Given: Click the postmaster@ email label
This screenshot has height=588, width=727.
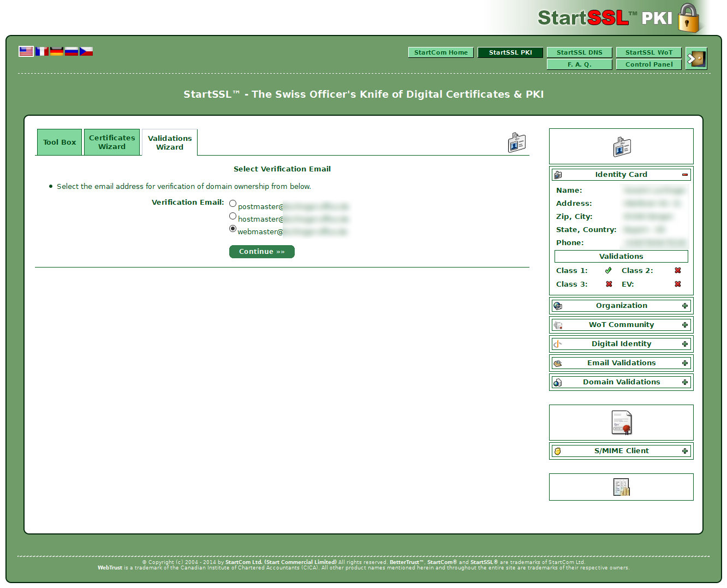Looking at the screenshot, I should (293, 207).
